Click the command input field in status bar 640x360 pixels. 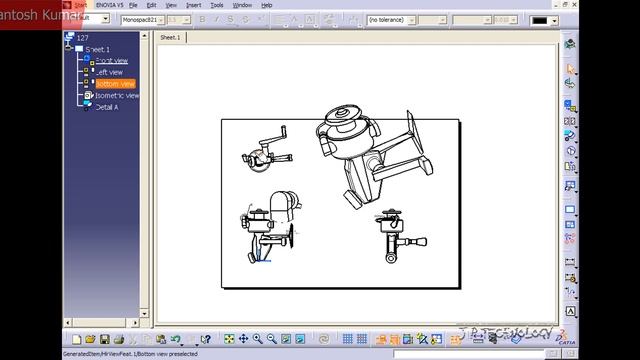click(469, 354)
